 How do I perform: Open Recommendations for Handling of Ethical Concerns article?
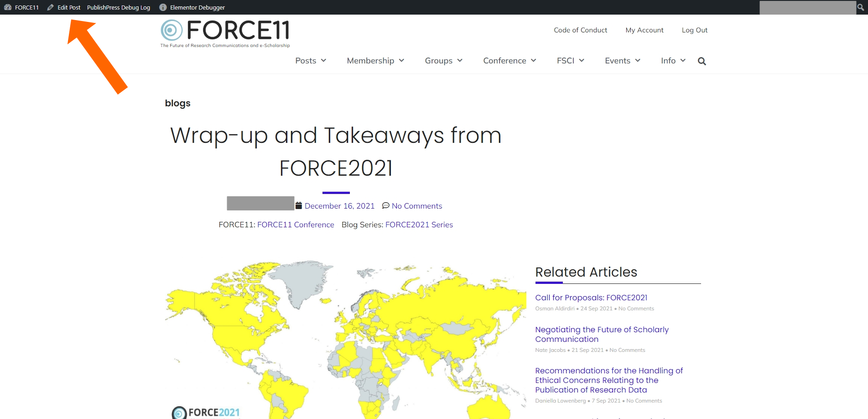click(609, 380)
